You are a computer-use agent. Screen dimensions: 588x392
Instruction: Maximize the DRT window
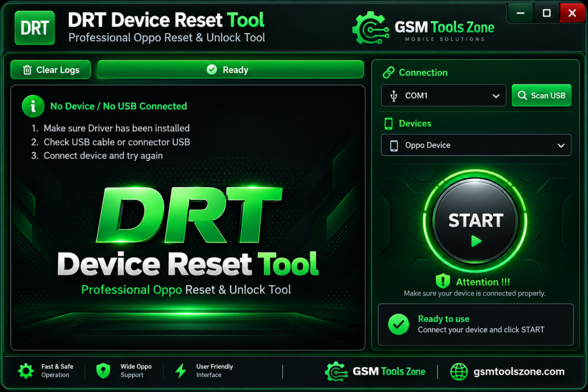tap(547, 13)
